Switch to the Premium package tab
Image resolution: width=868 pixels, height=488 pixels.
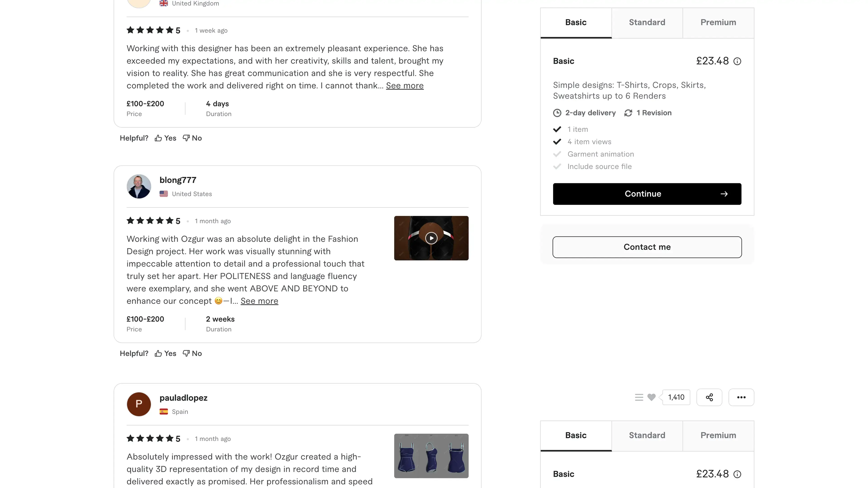(x=718, y=23)
